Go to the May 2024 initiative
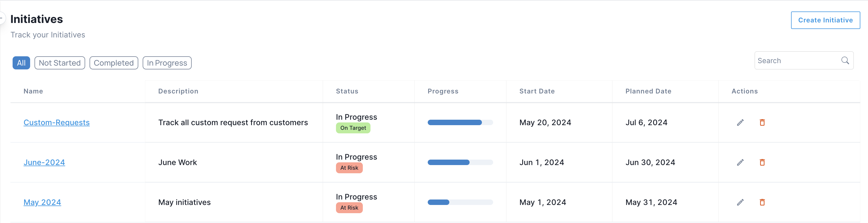 pos(42,202)
